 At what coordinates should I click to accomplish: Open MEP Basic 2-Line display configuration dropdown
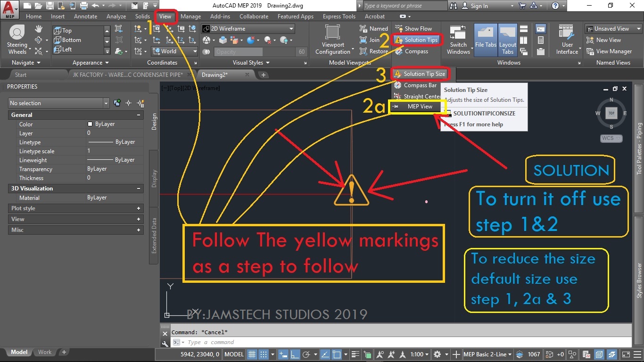tap(488, 354)
